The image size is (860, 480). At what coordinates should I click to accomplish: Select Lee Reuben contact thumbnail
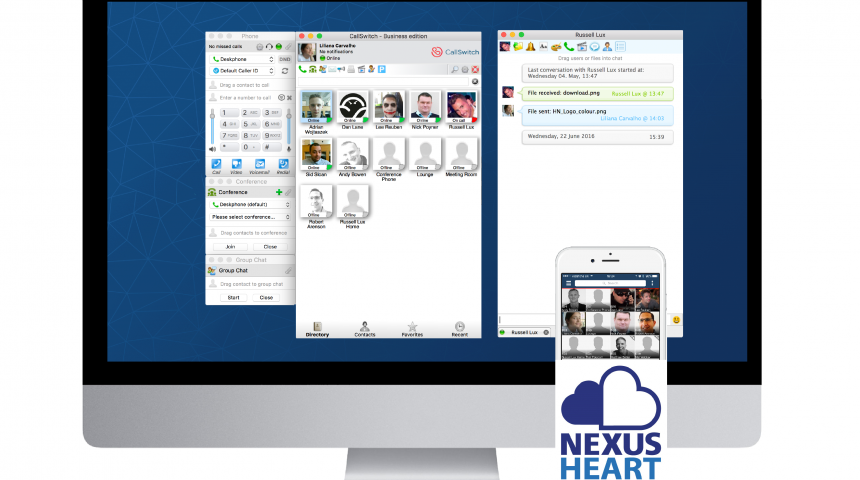tap(389, 107)
